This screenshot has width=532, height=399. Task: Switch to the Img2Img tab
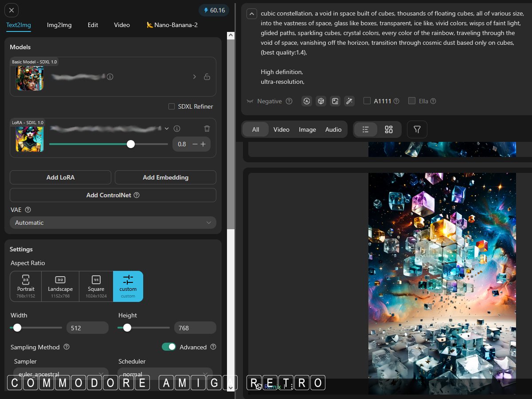pos(59,25)
